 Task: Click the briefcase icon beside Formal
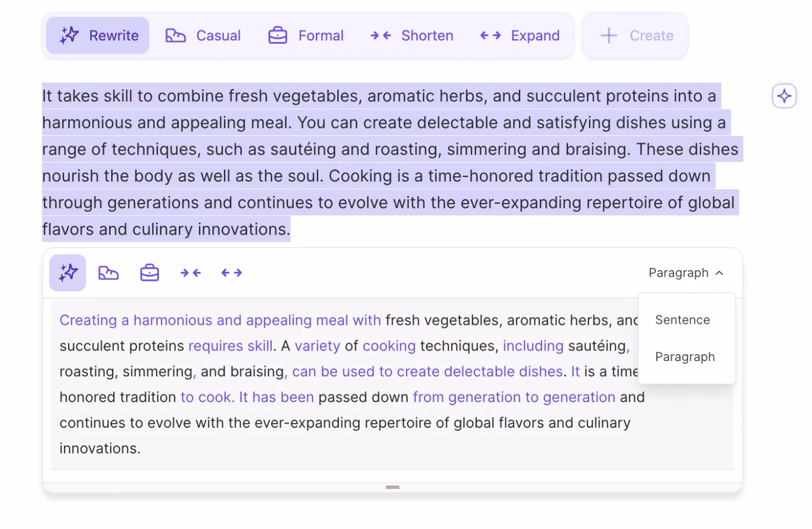coord(277,36)
